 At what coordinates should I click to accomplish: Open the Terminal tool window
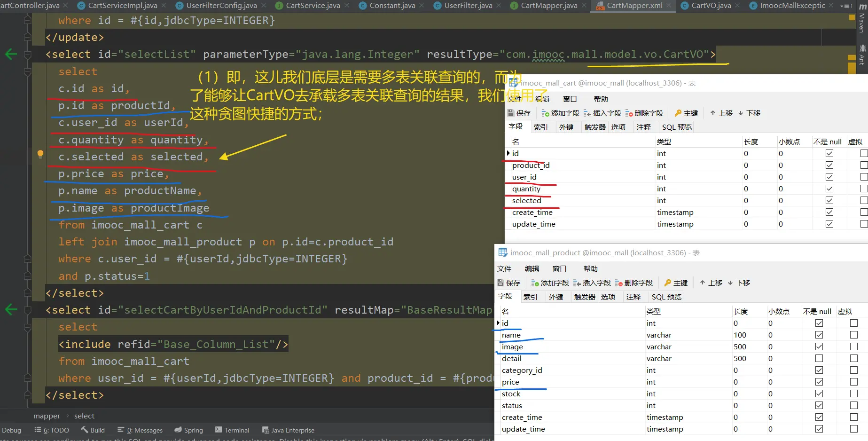click(232, 430)
